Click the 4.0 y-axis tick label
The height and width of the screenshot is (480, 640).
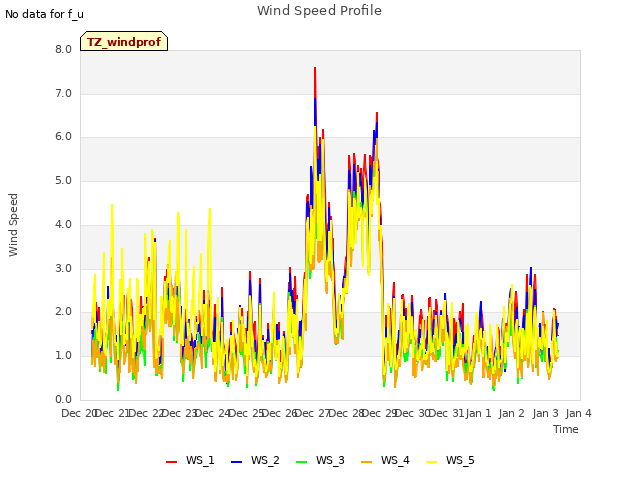click(64, 224)
